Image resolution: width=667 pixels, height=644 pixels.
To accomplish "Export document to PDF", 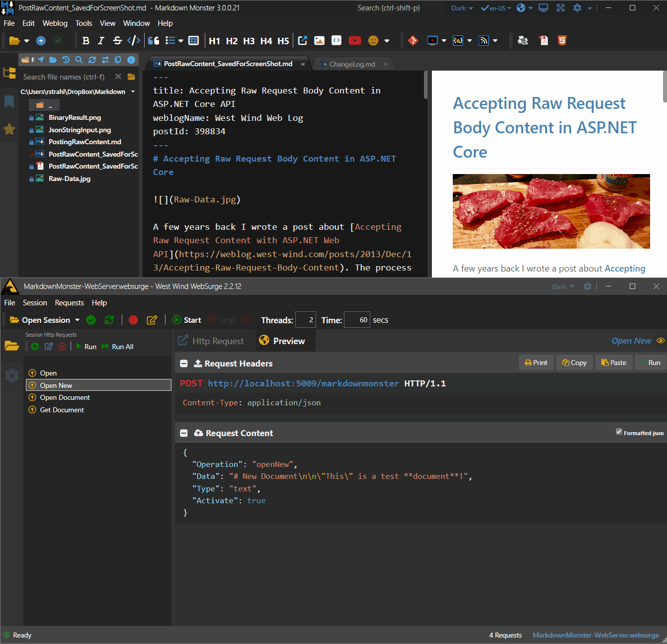I will [x=544, y=41].
